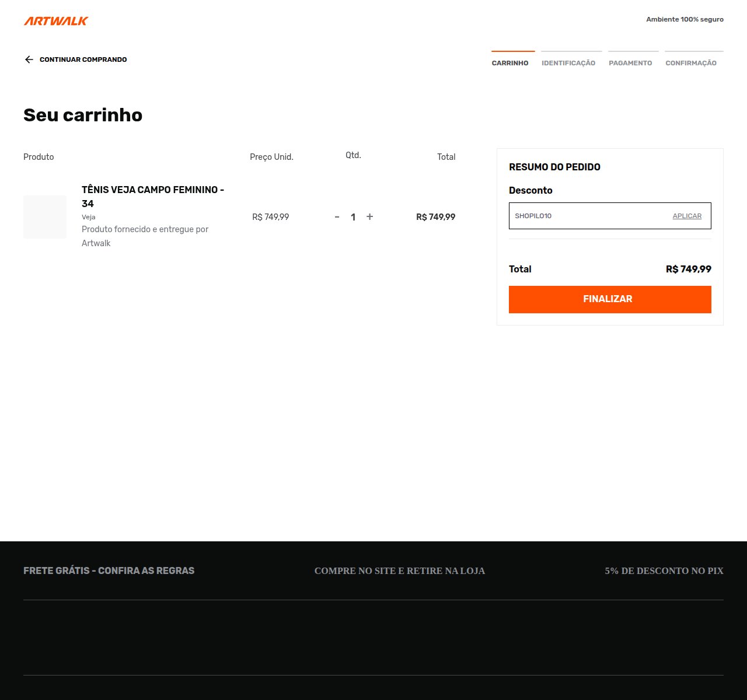This screenshot has height=700, width=747.
Task: Increase quantity with the plus icon
Action: [x=369, y=217]
